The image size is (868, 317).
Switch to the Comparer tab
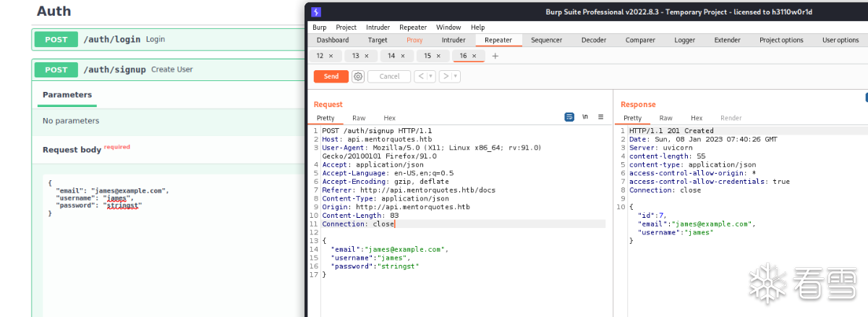(640, 40)
